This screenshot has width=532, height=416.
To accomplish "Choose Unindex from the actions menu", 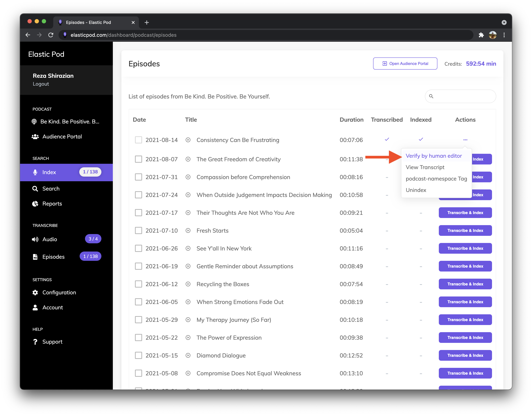I will (x=416, y=190).
